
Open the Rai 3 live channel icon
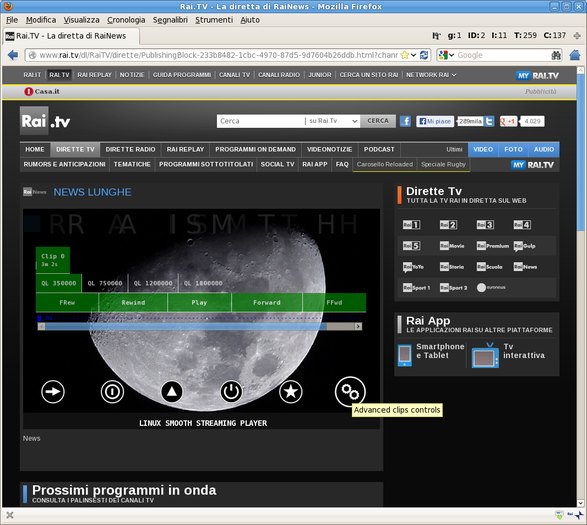click(485, 225)
